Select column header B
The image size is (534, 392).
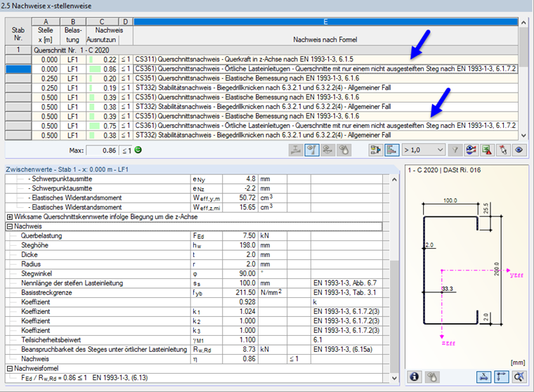(x=73, y=22)
